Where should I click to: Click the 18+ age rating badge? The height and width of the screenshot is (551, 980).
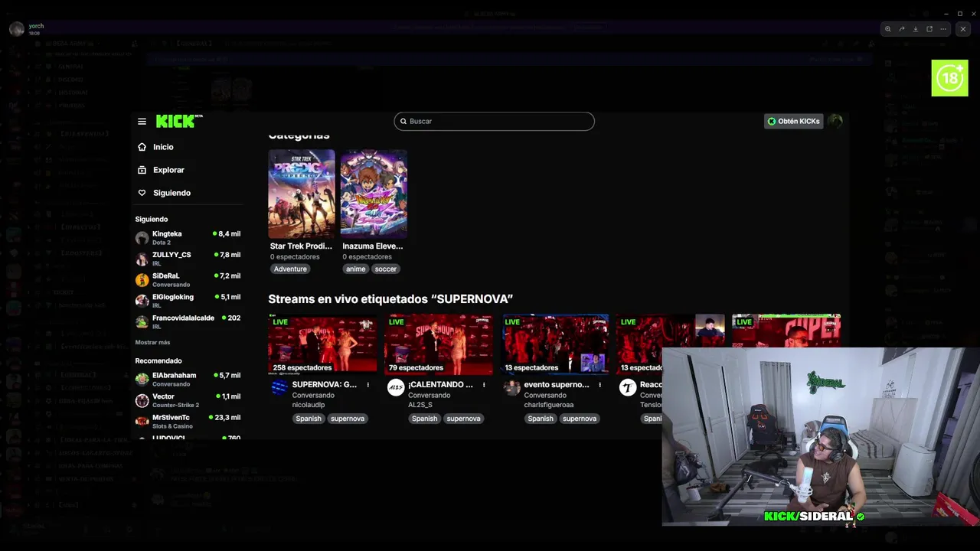pyautogui.click(x=949, y=78)
